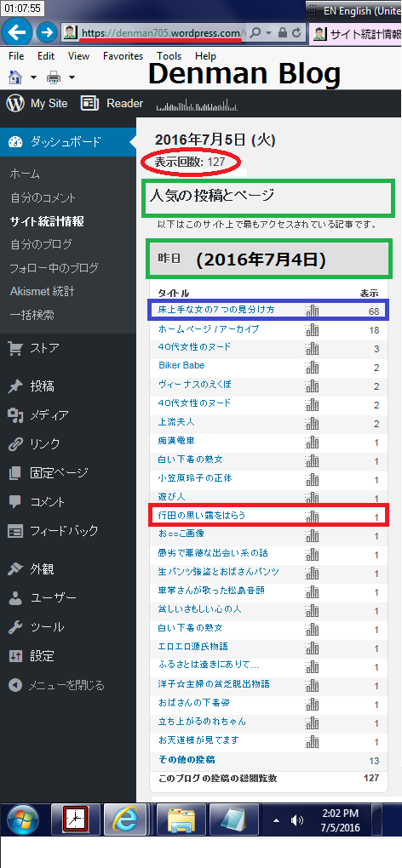The height and width of the screenshot is (868, 402).
Task: Open Reader in WordPress admin bar
Action: pos(112,104)
